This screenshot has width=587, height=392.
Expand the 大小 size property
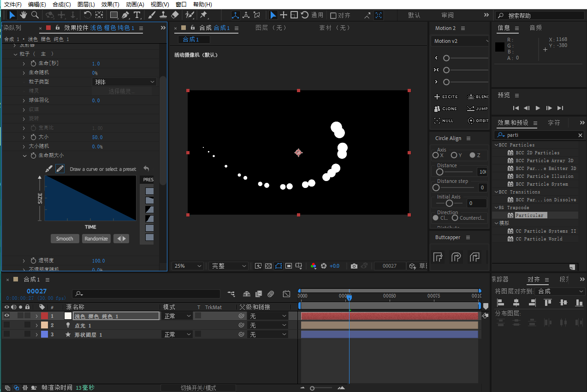24,137
